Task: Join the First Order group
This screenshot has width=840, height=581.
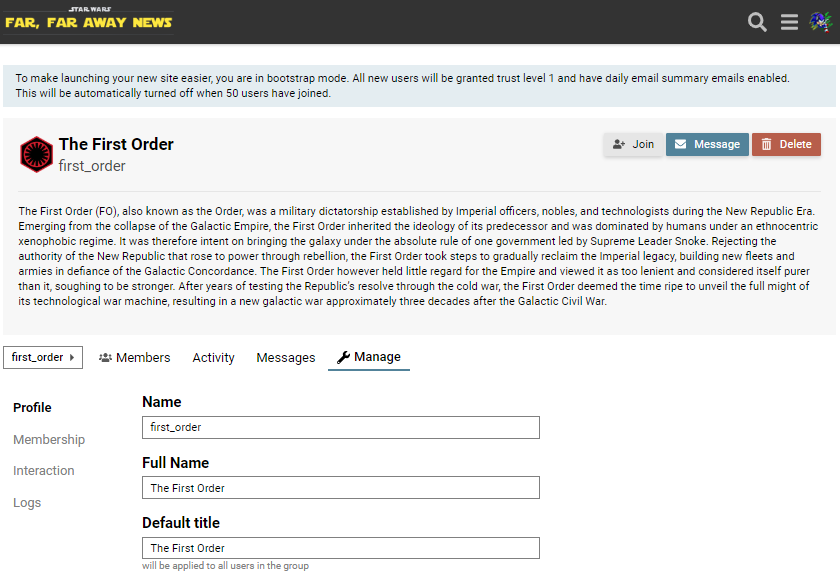Action: click(x=633, y=145)
